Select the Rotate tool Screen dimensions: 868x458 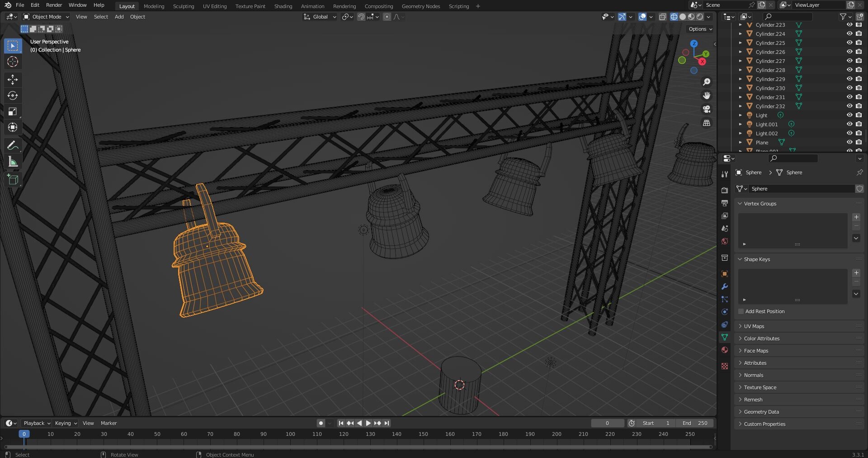[13, 95]
